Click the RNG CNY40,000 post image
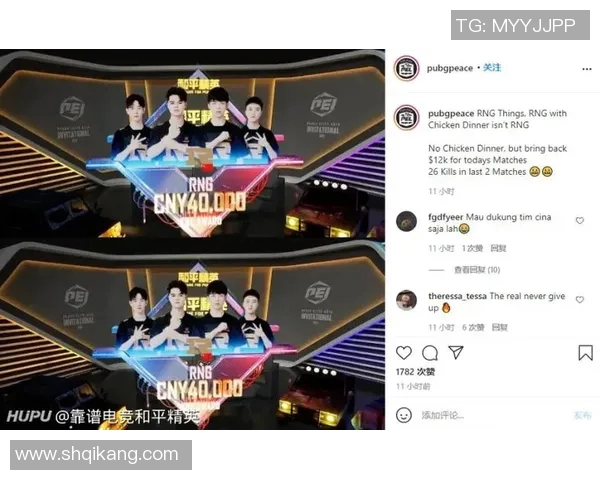The image size is (600, 480). coord(192,239)
